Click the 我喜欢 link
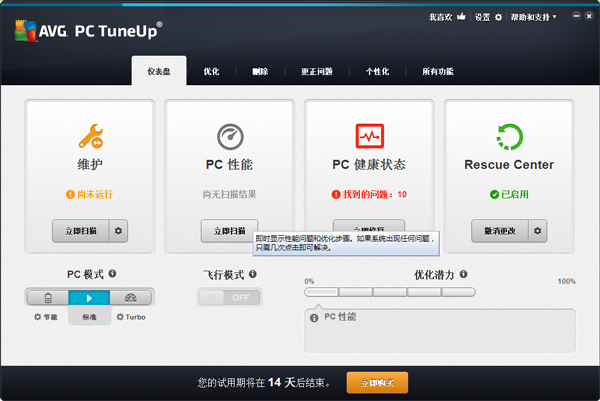This screenshot has width=600, height=401. coord(440,17)
